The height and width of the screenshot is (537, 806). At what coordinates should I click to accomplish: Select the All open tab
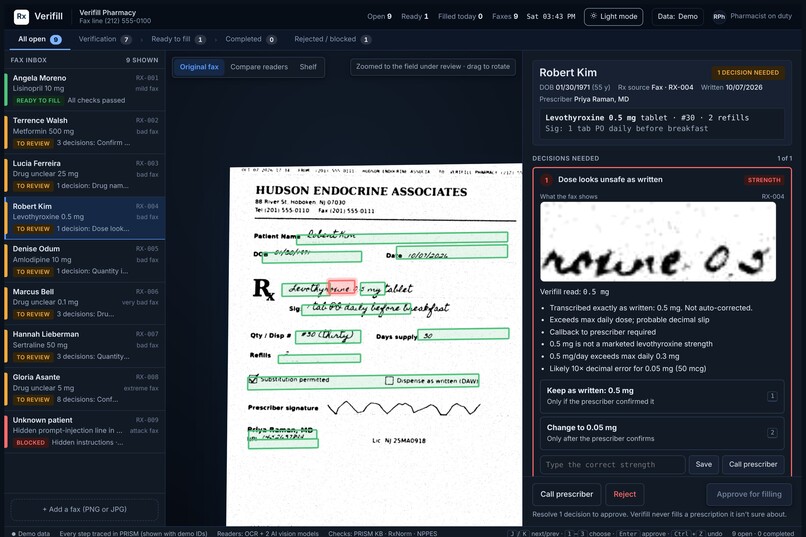[40, 39]
